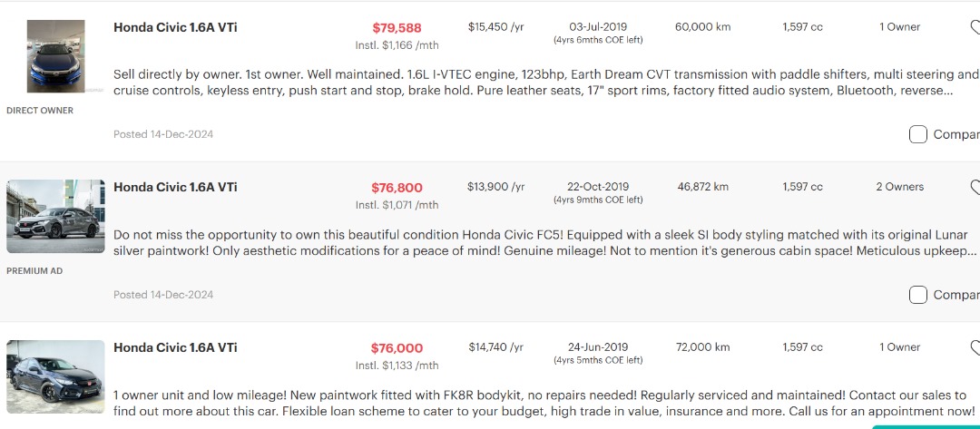
Task: Click the $79,588 price
Action: [x=397, y=28]
